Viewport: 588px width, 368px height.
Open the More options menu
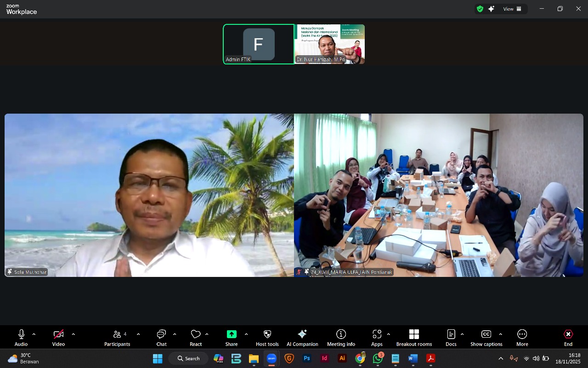(522, 337)
